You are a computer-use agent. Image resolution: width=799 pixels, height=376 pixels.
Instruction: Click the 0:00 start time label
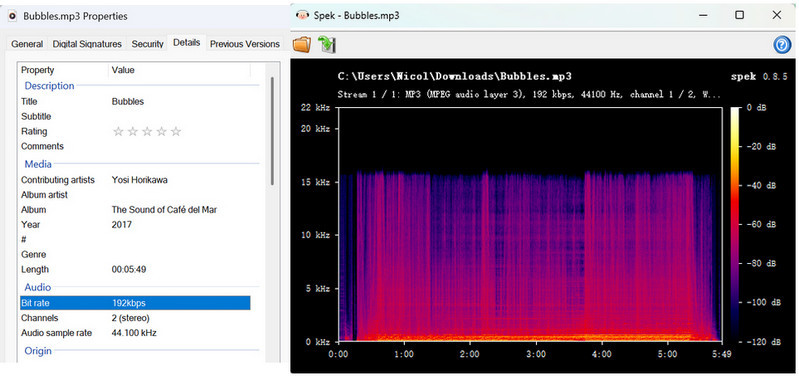(338, 354)
